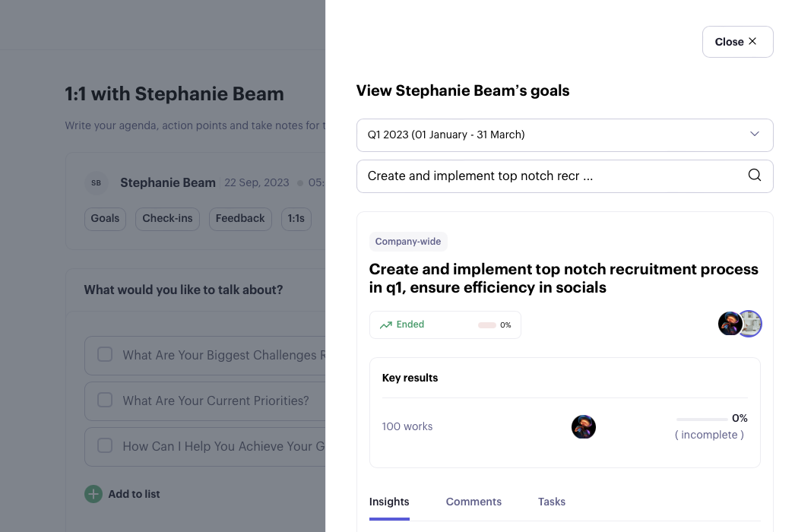Switch to the Tasks tab
Image resolution: width=795 pixels, height=532 pixels.
coord(552,502)
